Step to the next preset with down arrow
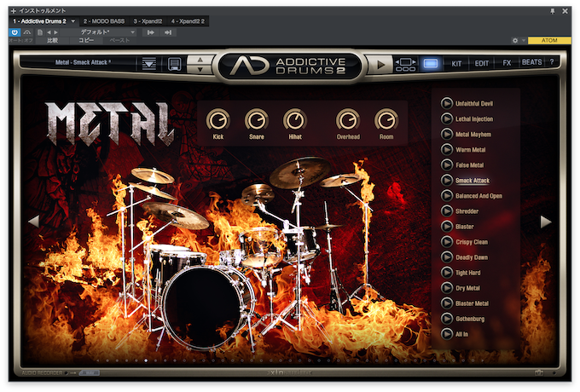This screenshot has height=392, width=580. pos(200,69)
